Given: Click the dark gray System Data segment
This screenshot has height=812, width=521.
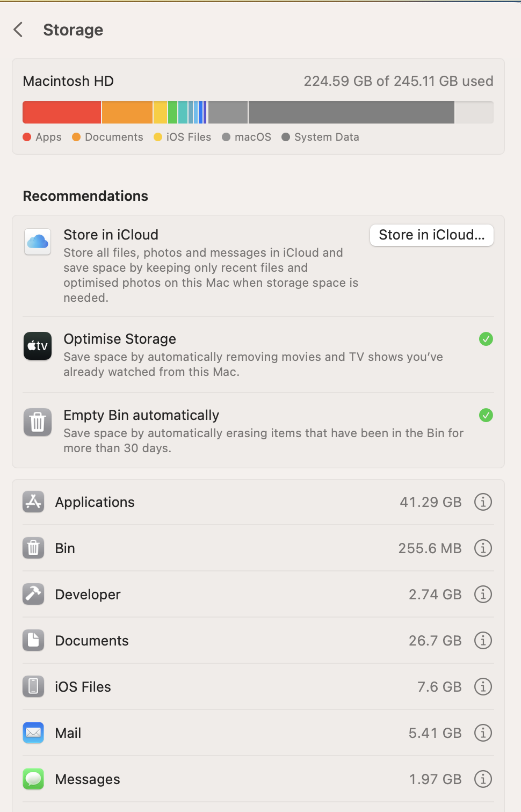Looking at the screenshot, I should point(351,112).
